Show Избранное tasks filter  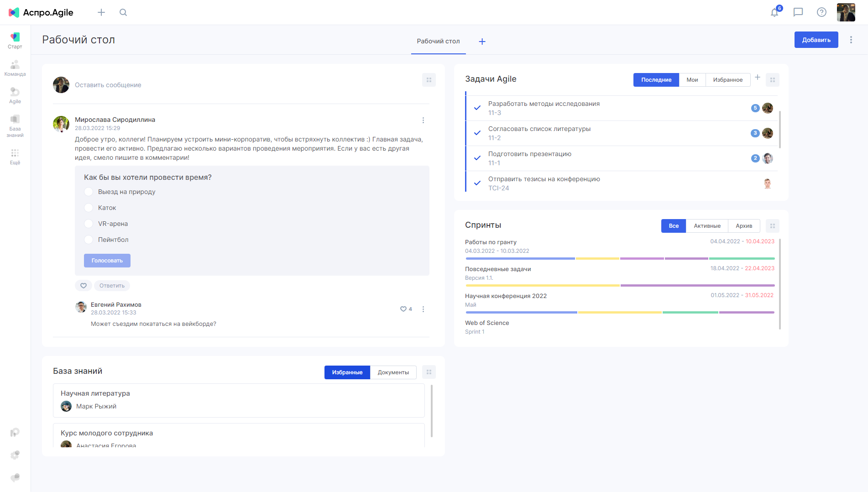point(727,80)
